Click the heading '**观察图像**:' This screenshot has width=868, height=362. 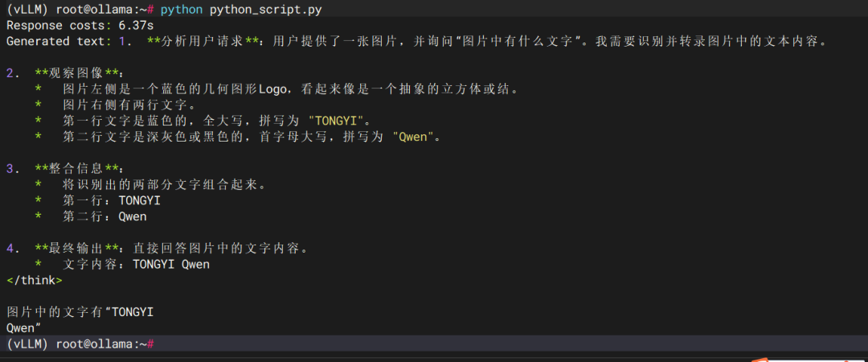pyautogui.click(x=80, y=73)
